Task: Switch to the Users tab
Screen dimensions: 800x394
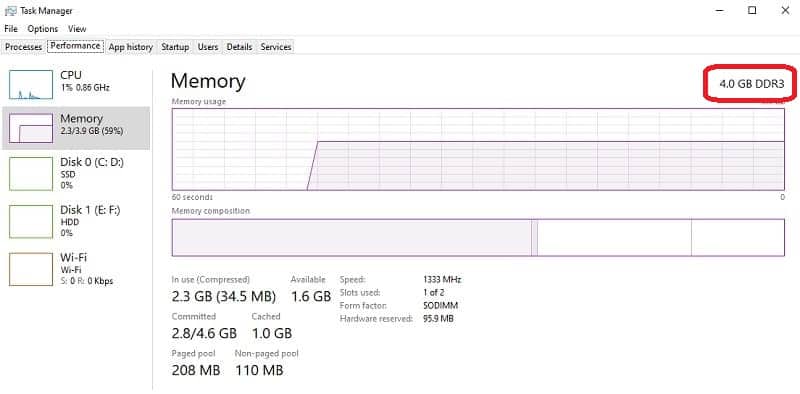Action: 208,47
